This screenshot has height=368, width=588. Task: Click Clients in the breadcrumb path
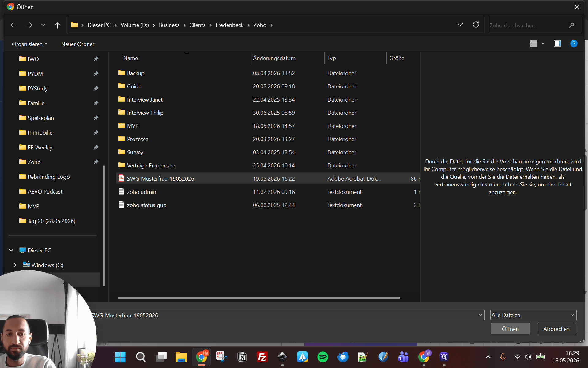197,25
